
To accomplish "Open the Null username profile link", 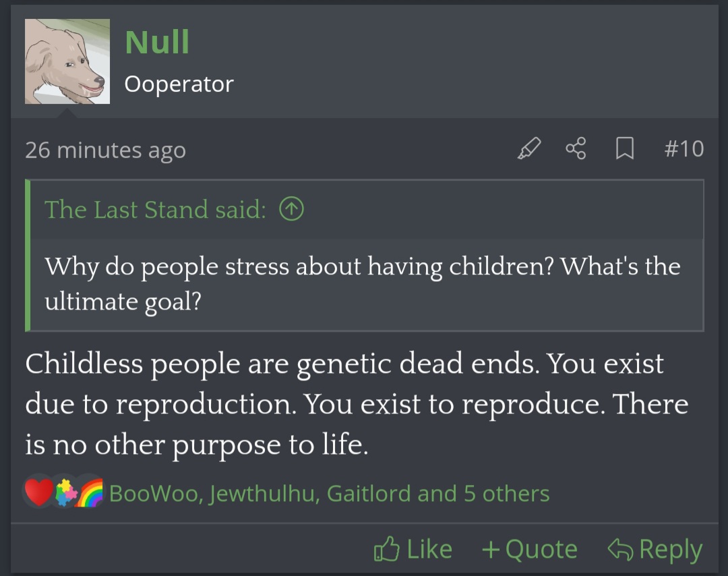I will tap(157, 42).
